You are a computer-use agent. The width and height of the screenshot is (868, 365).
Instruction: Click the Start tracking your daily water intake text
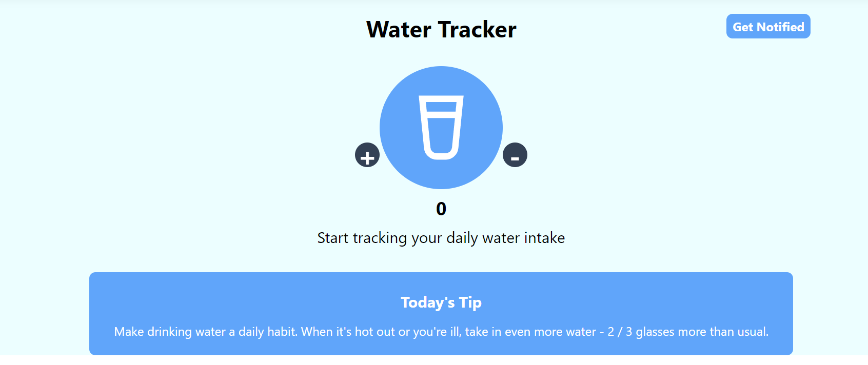point(441,238)
